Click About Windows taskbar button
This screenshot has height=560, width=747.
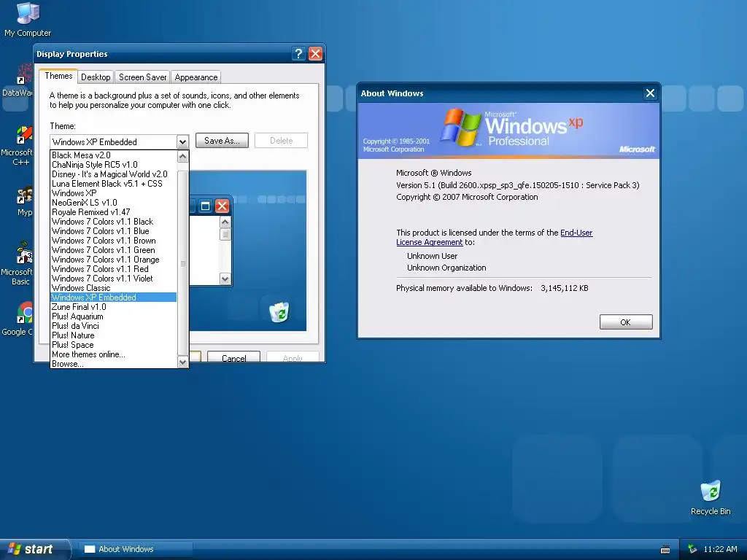[x=135, y=549]
